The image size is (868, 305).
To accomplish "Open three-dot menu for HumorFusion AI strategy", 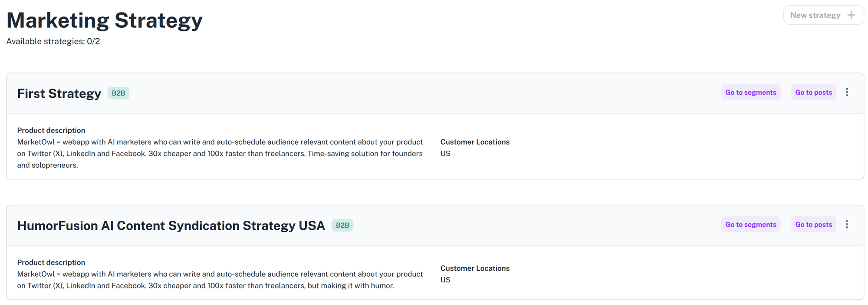I will pyautogui.click(x=847, y=224).
